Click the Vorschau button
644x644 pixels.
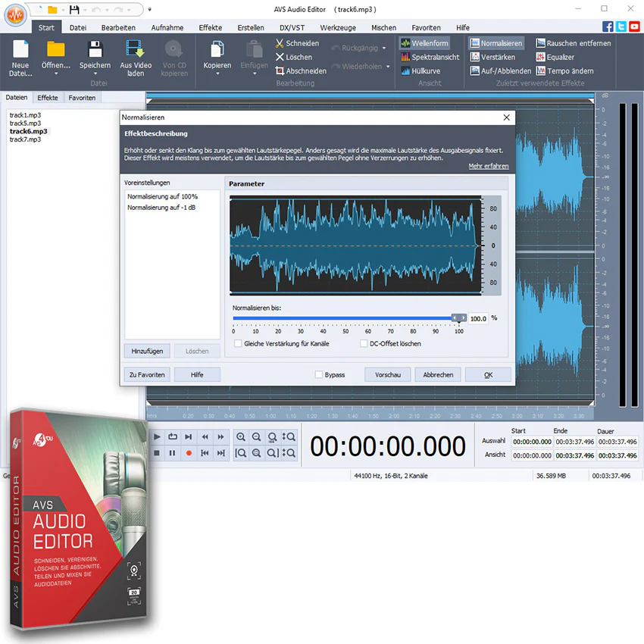[x=388, y=374]
